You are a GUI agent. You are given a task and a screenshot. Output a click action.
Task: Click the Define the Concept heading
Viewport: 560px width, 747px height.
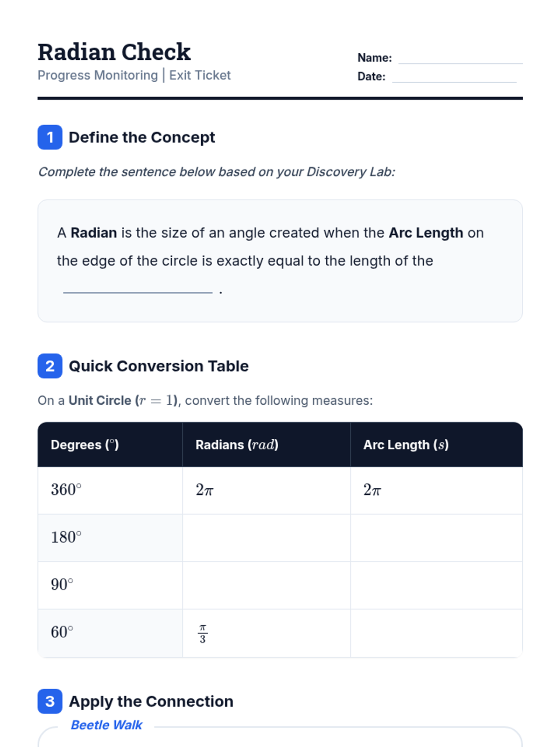[142, 137]
